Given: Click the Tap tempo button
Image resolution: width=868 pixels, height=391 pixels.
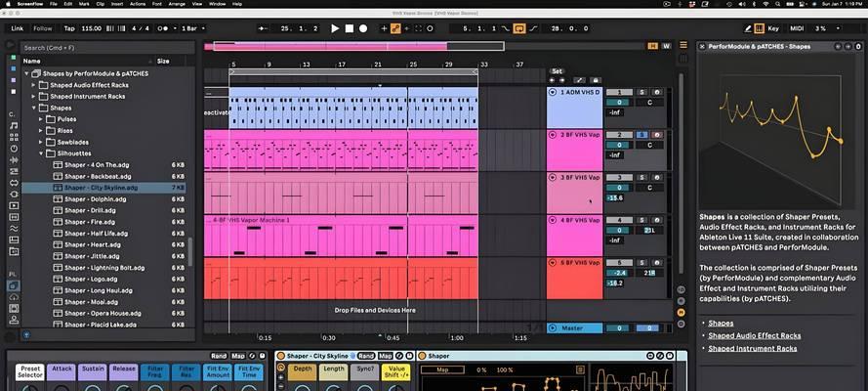Looking at the screenshot, I should click(69, 28).
